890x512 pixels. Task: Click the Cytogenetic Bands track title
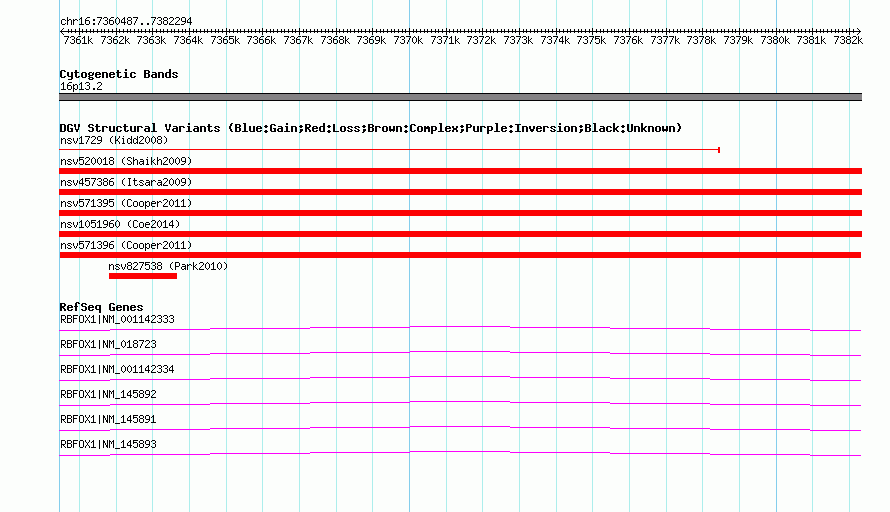119,74
